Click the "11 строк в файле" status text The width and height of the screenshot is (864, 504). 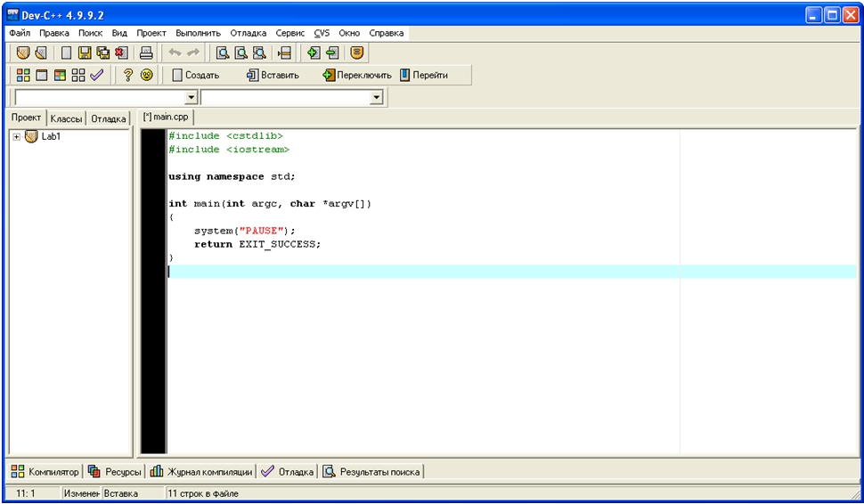coord(203,493)
